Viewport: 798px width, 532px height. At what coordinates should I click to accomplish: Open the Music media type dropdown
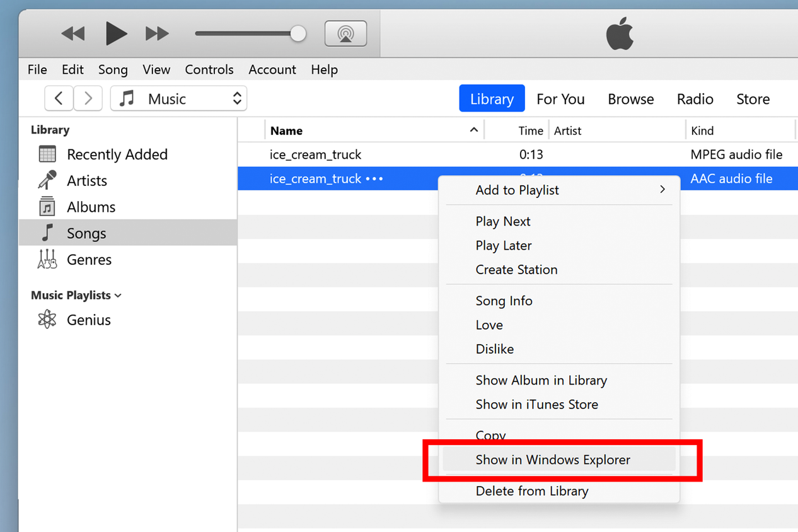tap(178, 98)
